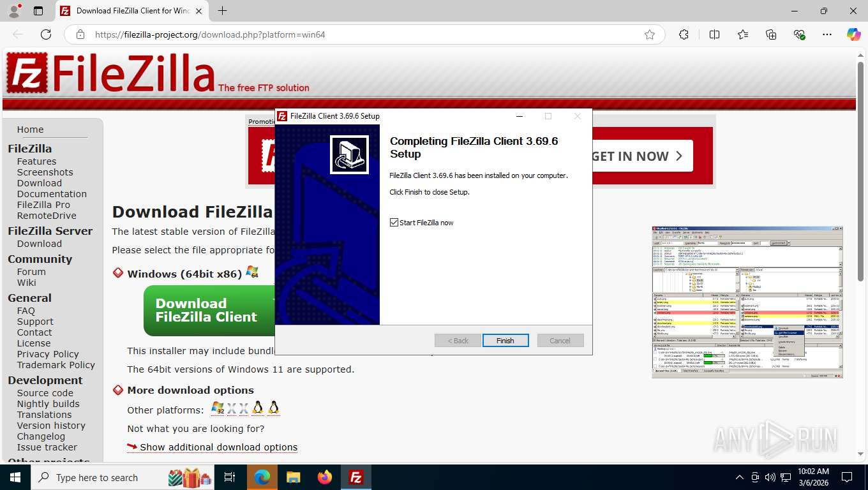Open Forum link under Community
The image size is (868, 490).
tap(31, 272)
